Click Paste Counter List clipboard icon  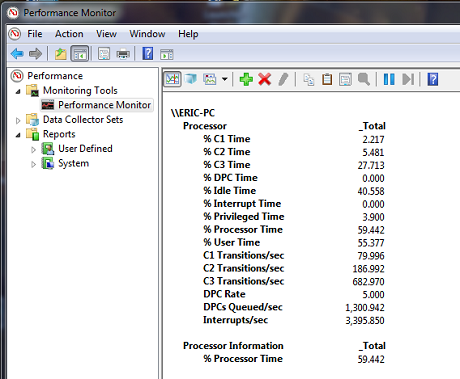pos(327,80)
